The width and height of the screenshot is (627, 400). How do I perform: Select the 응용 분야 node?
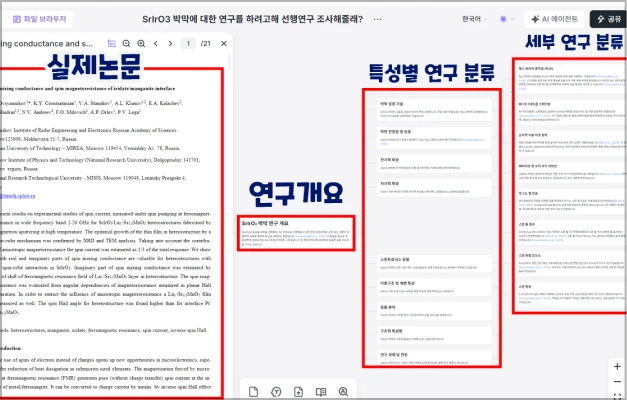[433, 311]
